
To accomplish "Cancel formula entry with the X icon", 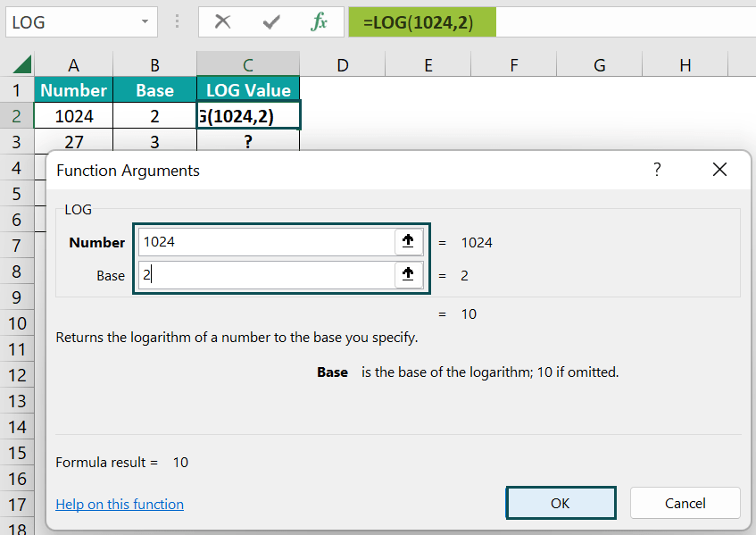I will click(222, 22).
